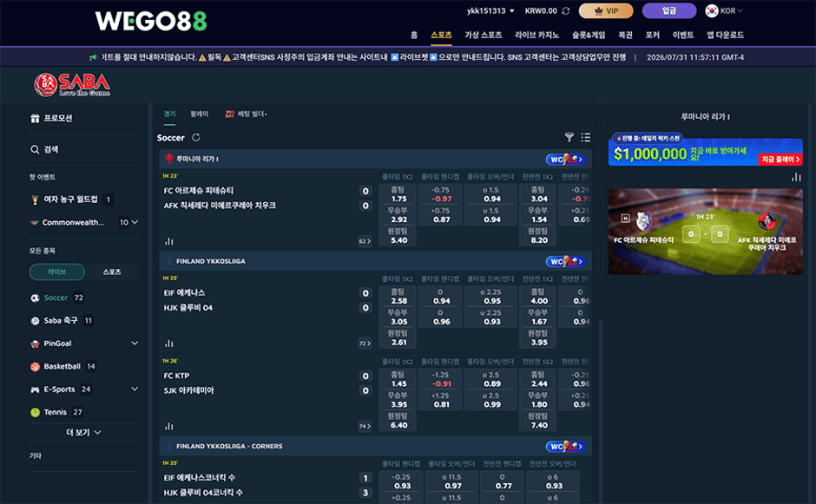Open the VIP crown button
The height and width of the screenshot is (504, 816).
coord(606,11)
